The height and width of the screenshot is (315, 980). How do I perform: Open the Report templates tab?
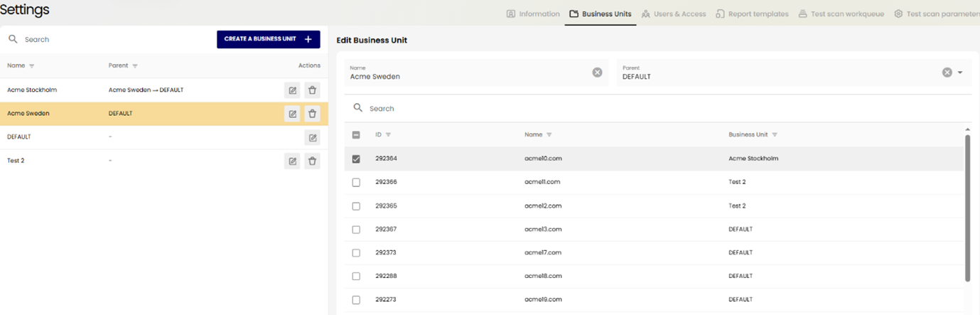(x=752, y=14)
